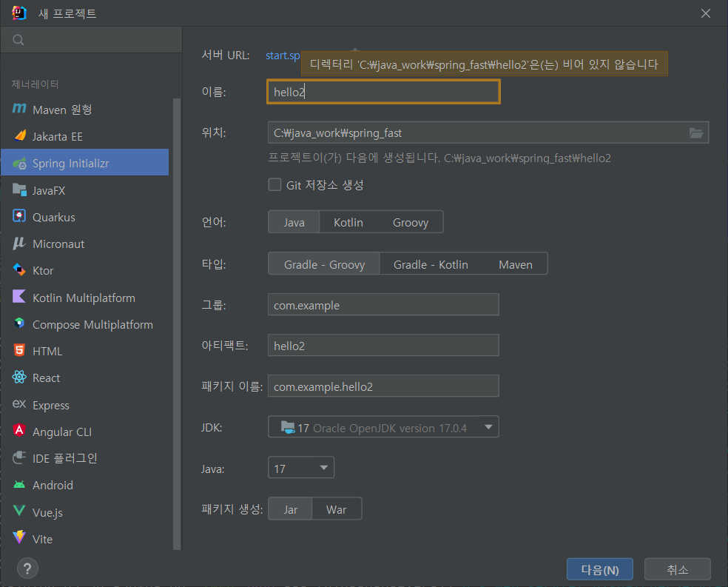Select Vue.js generator
Image resolution: width=728 pixels, height=587 pixels.
pos(85,512)
